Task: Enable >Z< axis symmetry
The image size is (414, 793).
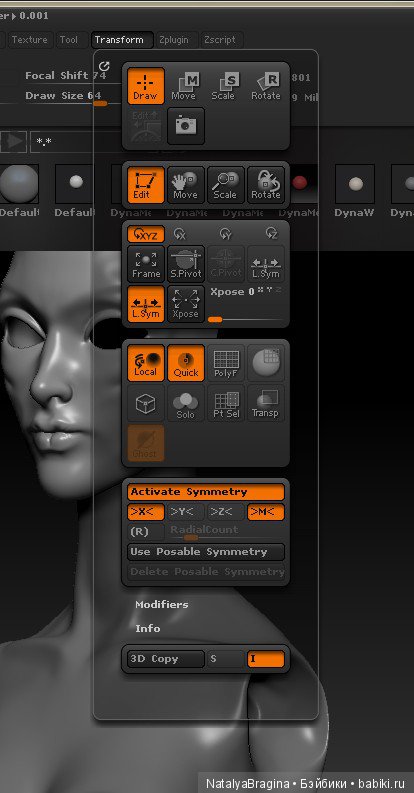Action: pos(225,512)
